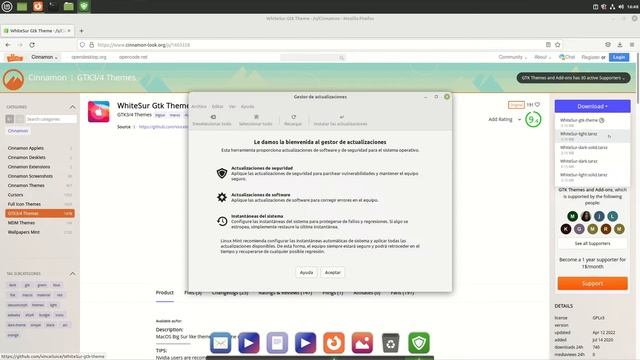Choose WhiteSur-dark-solid.tar.xz from download list
640x360 pixels.
[x=592, y=150]
